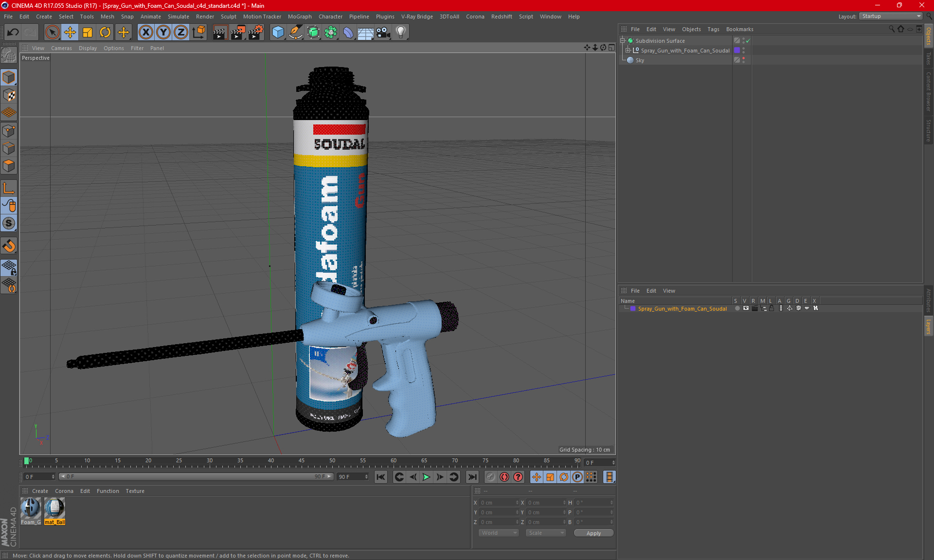Toggle Z axis lock
934x560 pixels.
pos(180,33)
